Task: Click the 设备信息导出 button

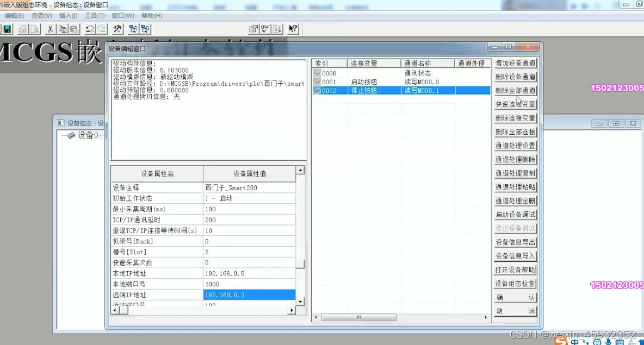Action: (515, 242)
